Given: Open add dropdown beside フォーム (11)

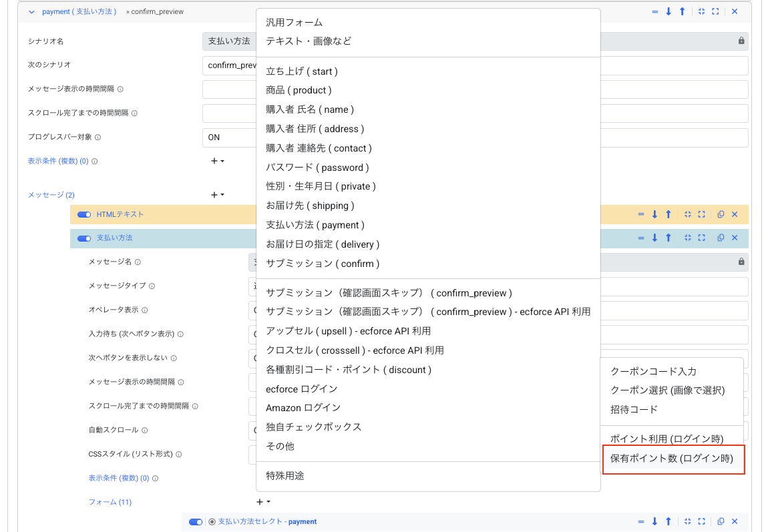Looking at the screenshot, I should [x=263, y=502].
